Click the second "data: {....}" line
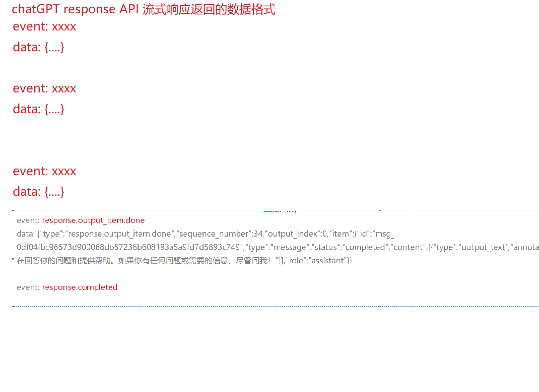Viewport: 539px width, 392px height. coord(39,109)
